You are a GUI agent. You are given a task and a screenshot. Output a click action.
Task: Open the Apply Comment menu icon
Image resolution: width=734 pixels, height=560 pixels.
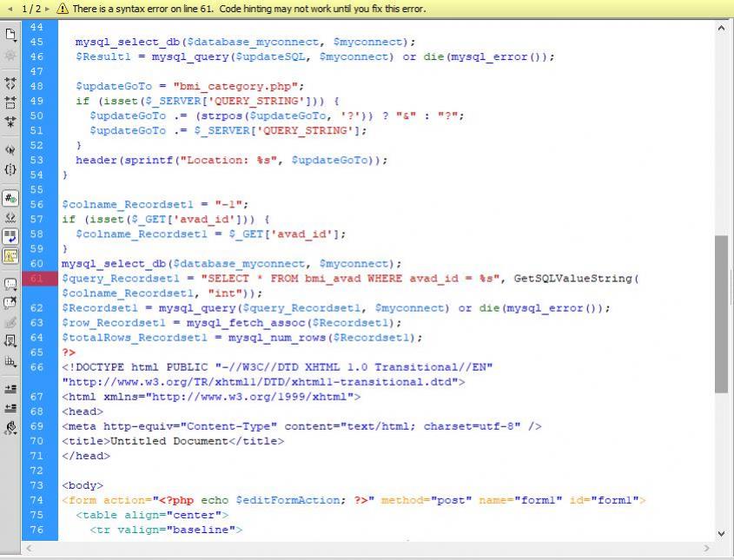(10, 284)
